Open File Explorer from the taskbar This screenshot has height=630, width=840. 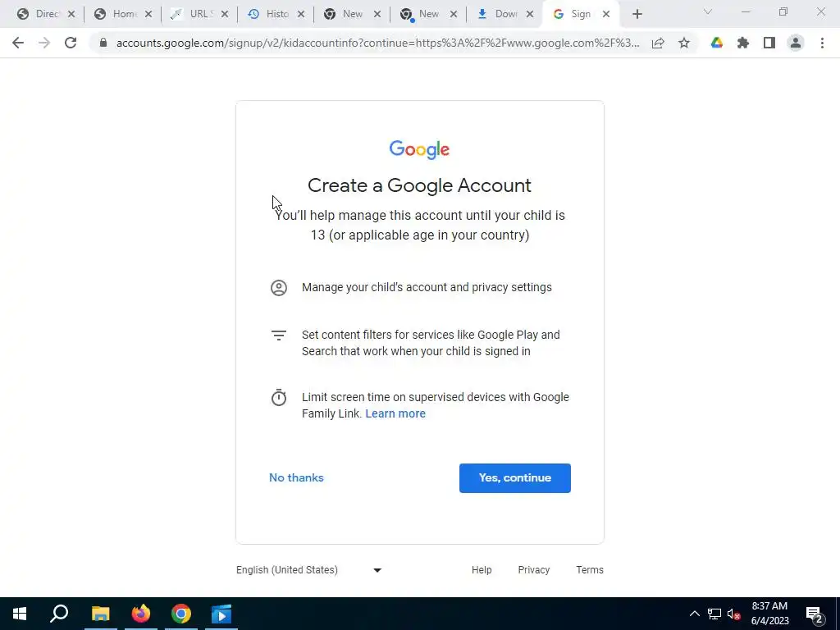(x=100, y=614)
